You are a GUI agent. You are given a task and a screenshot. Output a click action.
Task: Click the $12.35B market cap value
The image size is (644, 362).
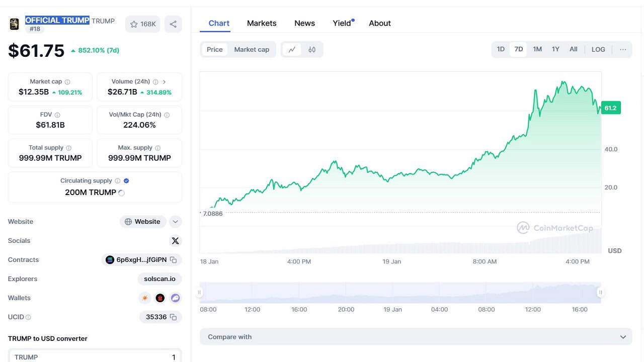(34, 92)
